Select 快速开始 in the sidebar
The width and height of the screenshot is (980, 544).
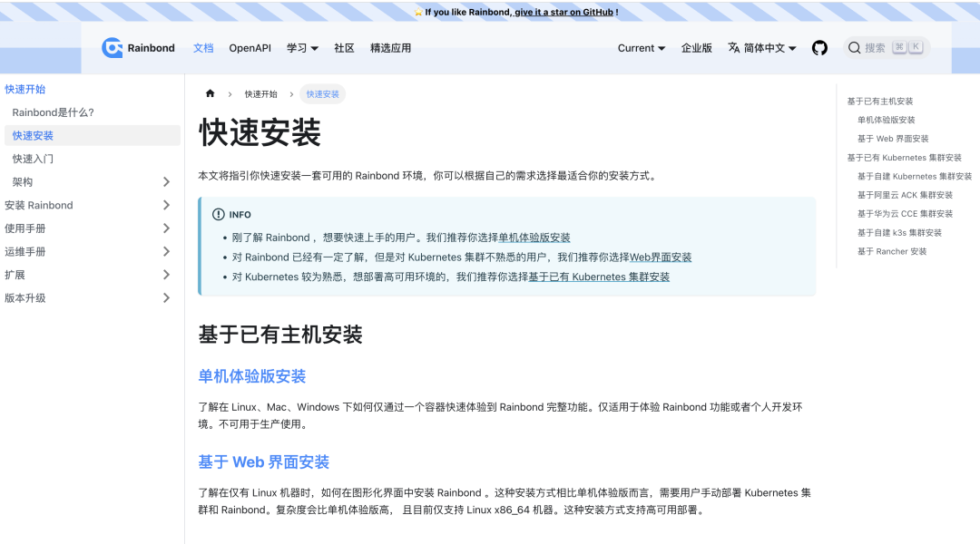[x=25, y=90]
